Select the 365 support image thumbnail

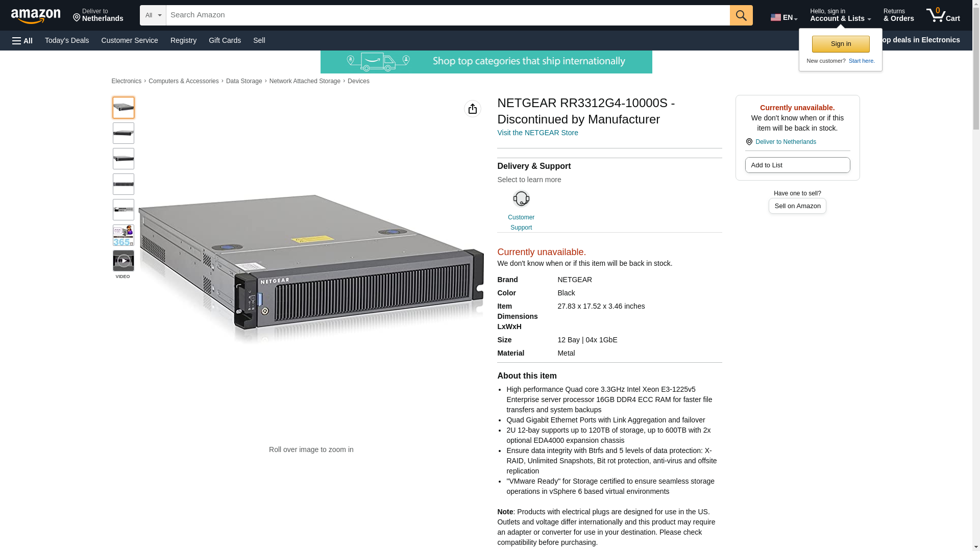click(x=123, y=235)
